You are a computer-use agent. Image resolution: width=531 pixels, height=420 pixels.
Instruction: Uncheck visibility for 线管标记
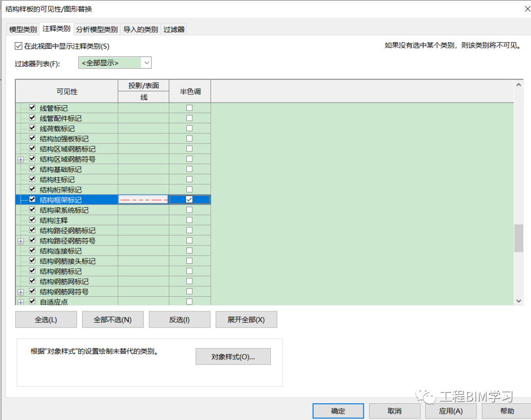pos(32,108)
